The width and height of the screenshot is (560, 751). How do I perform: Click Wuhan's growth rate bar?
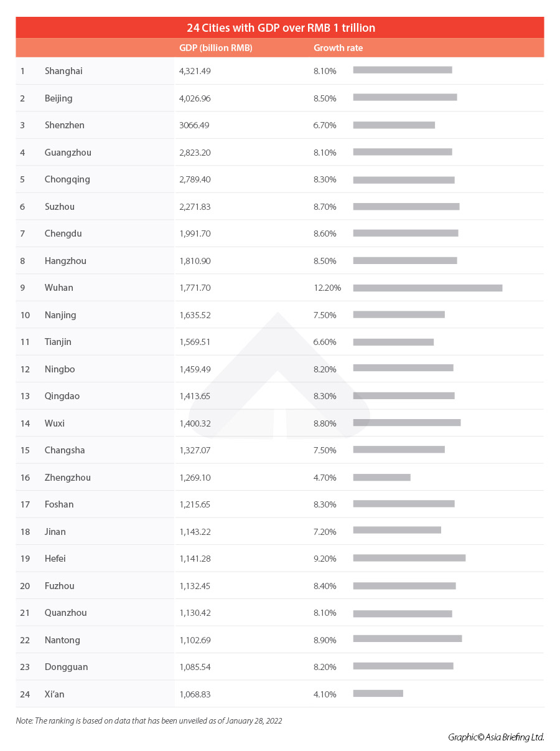pos(427,288)
